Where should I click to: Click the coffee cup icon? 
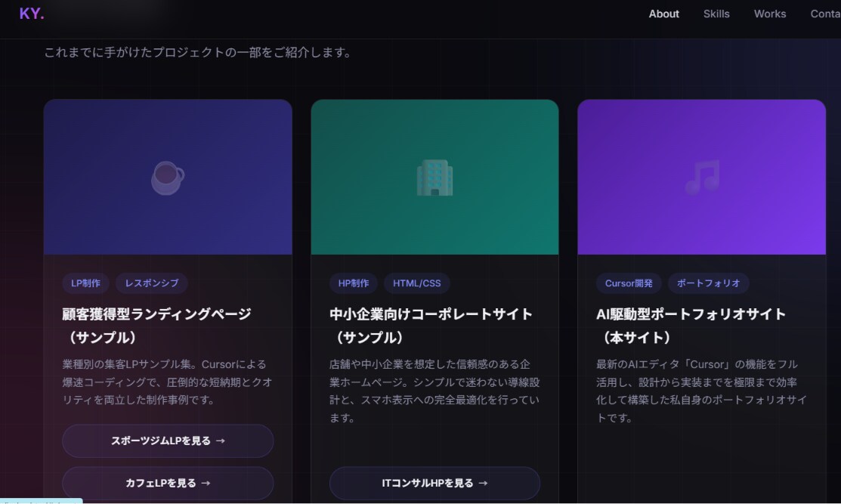pos(167,178)
